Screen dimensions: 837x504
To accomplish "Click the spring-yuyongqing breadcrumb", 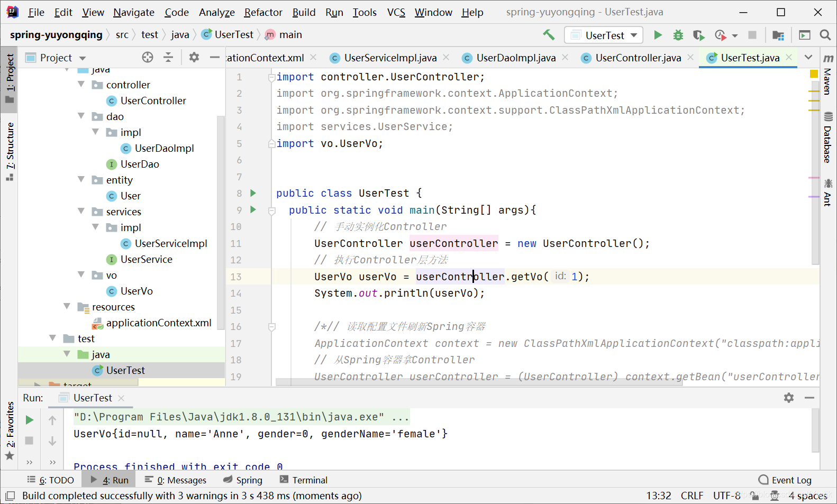I will pyautogui.click(x=56, y=35).
